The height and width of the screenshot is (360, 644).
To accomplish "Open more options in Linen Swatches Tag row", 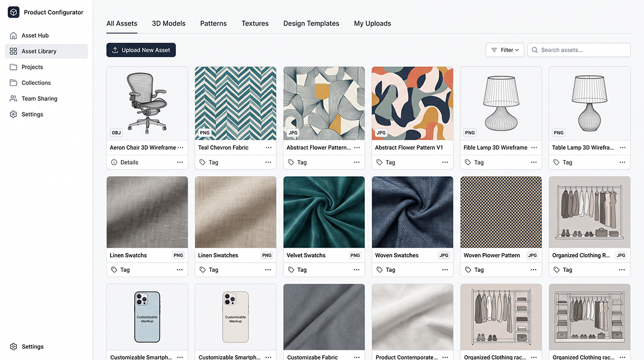I will pyautogui.click(x=269, y=270).
